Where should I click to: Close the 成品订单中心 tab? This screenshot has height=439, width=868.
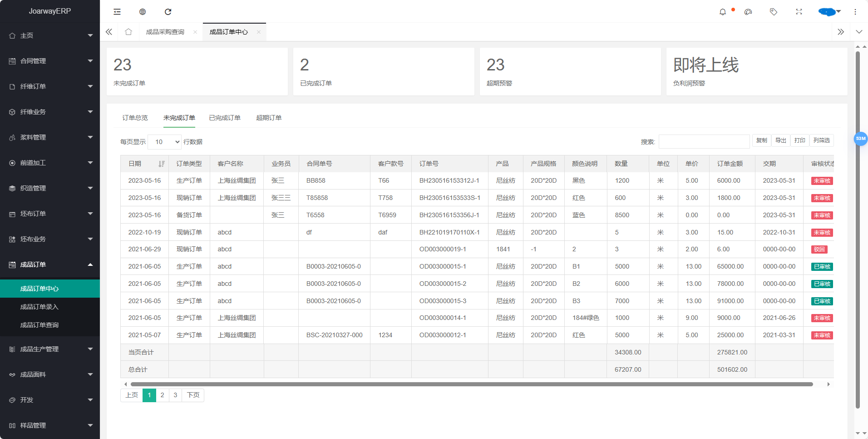259,32
